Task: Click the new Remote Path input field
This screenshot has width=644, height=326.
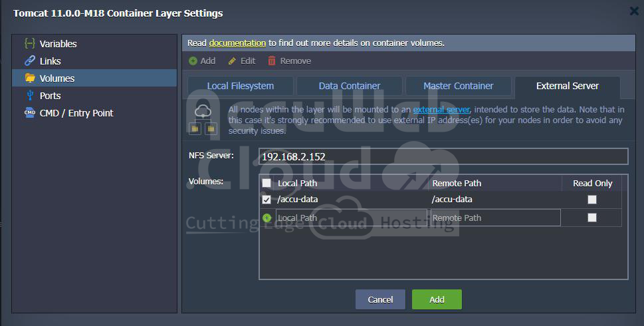Action: click(495, 218)
